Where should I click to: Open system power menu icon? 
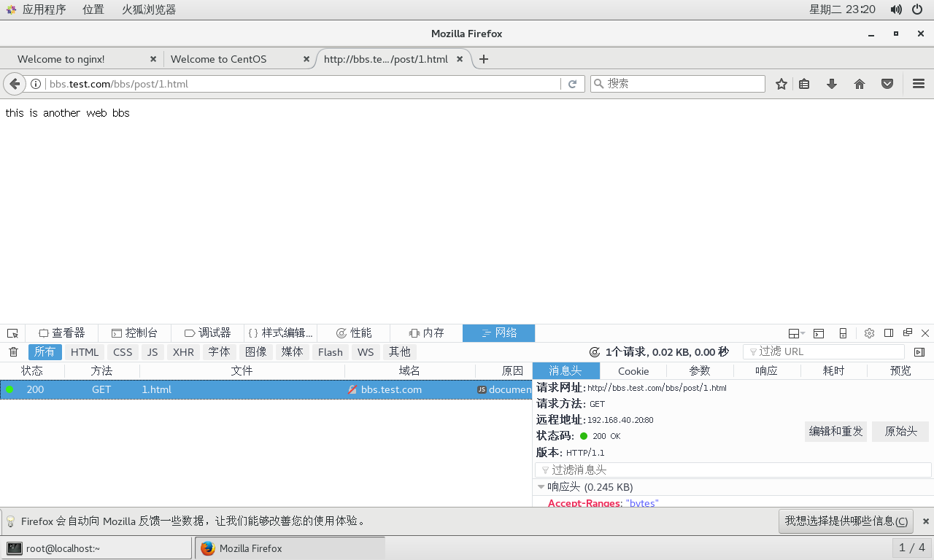click(x=918, y=9)
